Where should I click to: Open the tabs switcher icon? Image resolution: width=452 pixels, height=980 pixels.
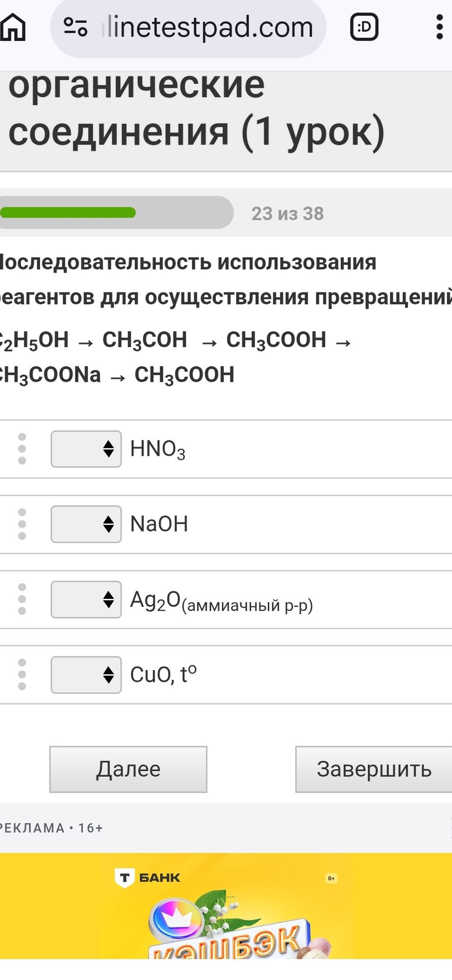tap(364, 27)
